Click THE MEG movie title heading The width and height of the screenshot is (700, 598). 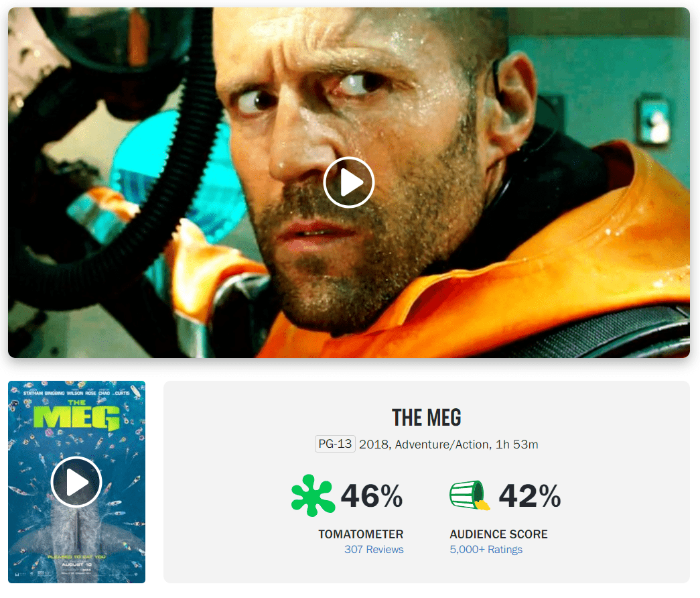(x=426, y=418)
